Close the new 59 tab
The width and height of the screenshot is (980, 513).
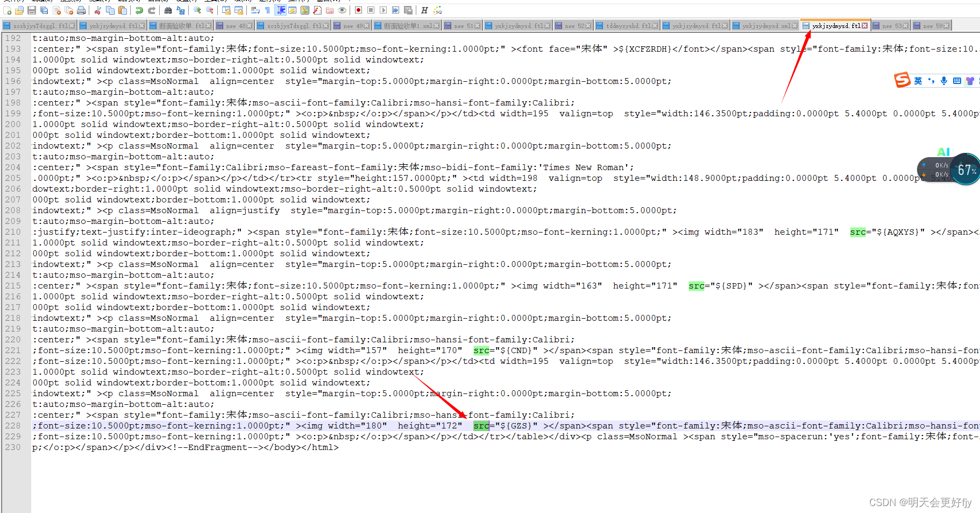point(947,26)
